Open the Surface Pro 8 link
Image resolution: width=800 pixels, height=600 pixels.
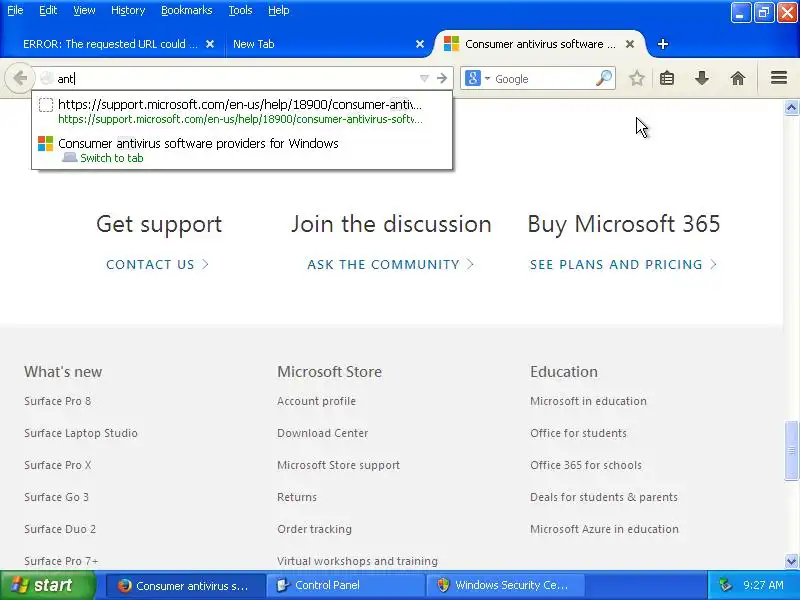tap(58, 401)
